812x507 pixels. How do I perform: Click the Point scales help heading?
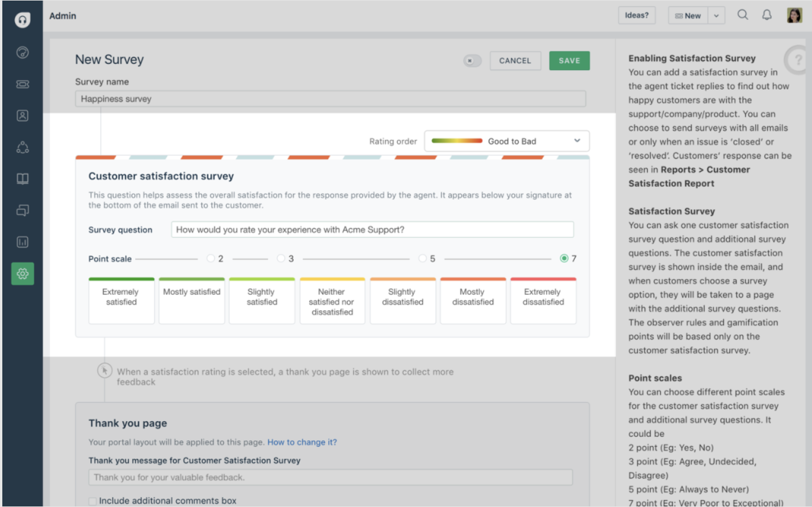coord(655,378)
